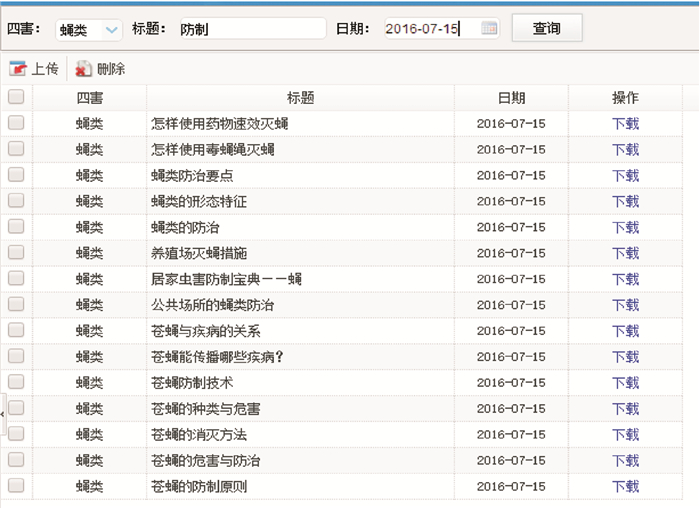Click the date input showing 2016-07-15
The image size is (700, 508).
(x=430, y=30)
